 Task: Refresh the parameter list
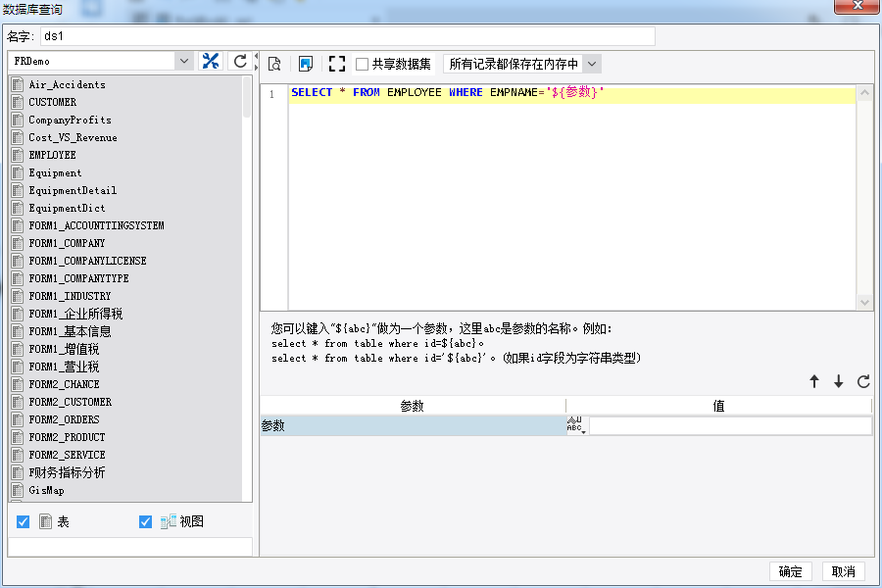point(863,381)
